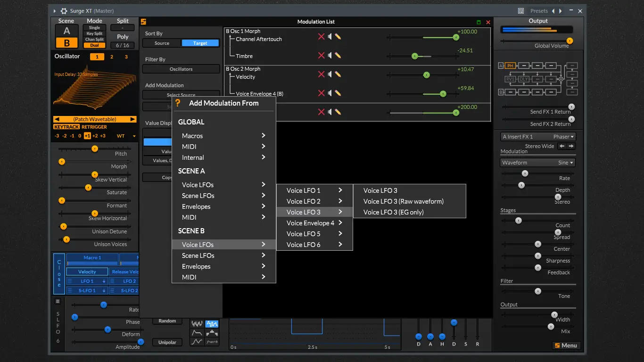Edit the Channel Aftertouch modulation amount
Image resolution: width=644 pixels, height=362 pixels.
[x=338, y=37]
